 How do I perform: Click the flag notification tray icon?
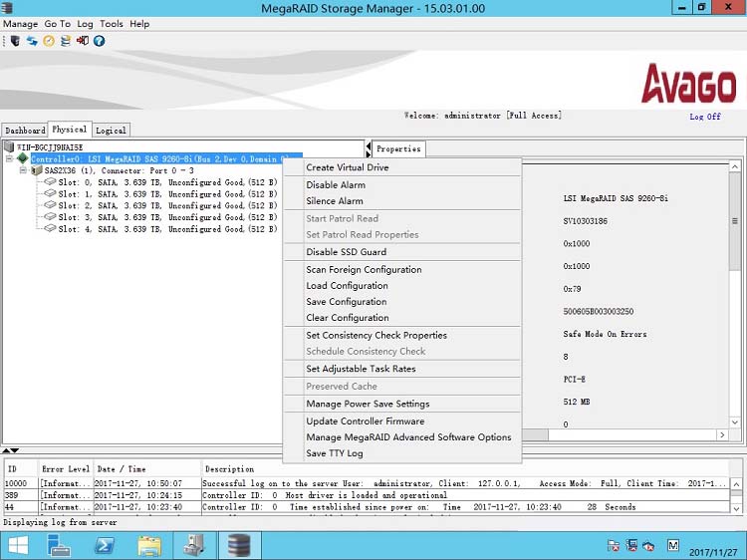coord(614,545)
